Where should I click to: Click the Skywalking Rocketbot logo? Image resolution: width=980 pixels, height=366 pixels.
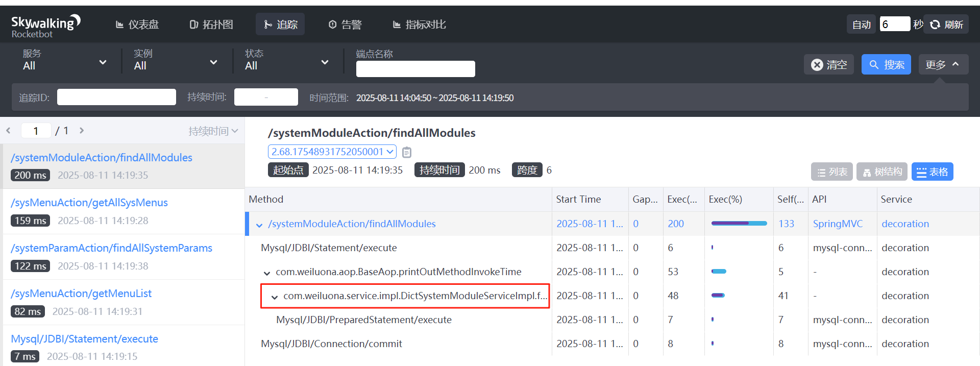(x=46, y=26)
